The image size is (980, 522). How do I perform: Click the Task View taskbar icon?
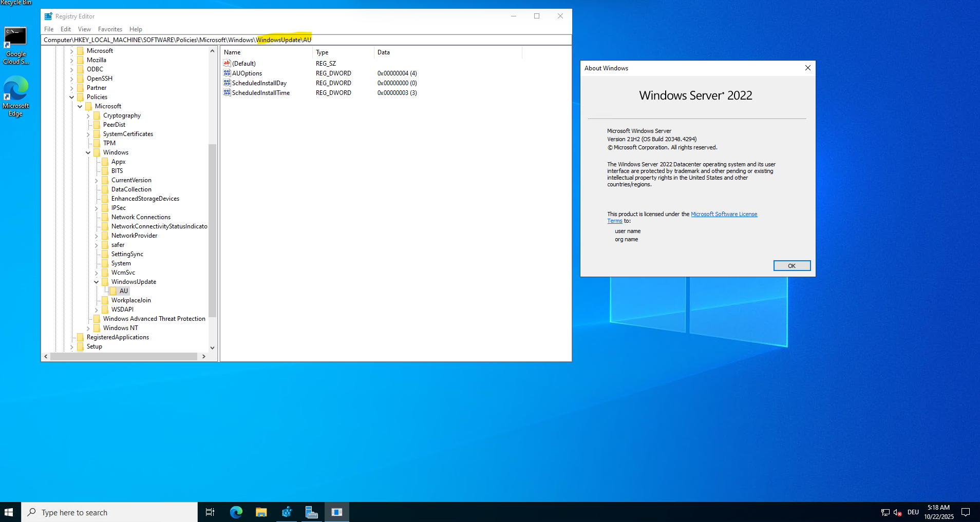pyautogui.click(x=210, y=512)
